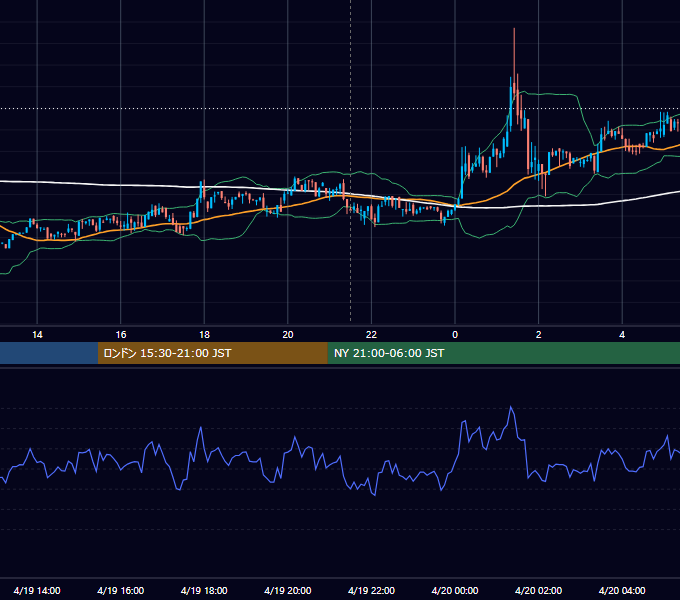Click the 20 hour axis label
The width and height of the screenshot is (680, 600).
click(x=288, y=335)
